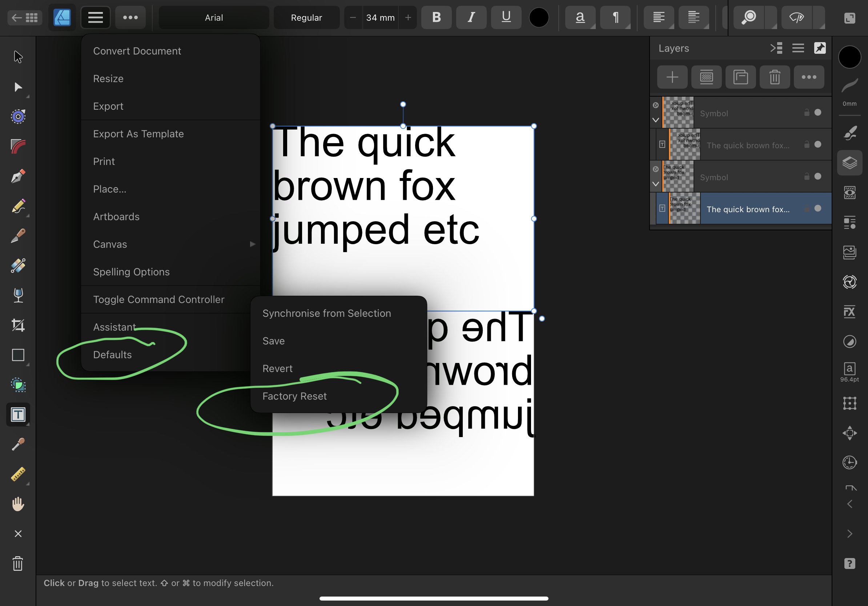
Task: Open the Layers studio icon
Action: coord(849,163)
